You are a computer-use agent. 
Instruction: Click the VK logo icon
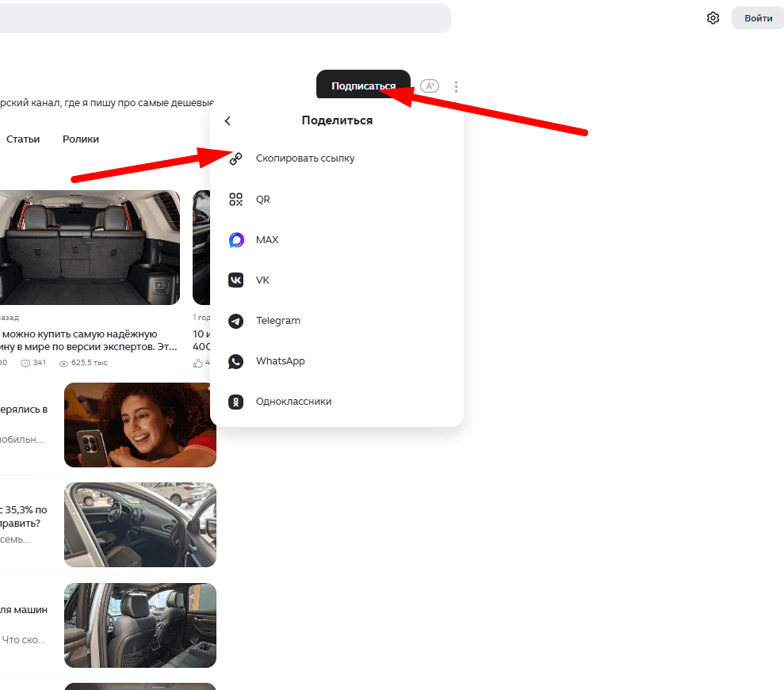tap(236, 280)
